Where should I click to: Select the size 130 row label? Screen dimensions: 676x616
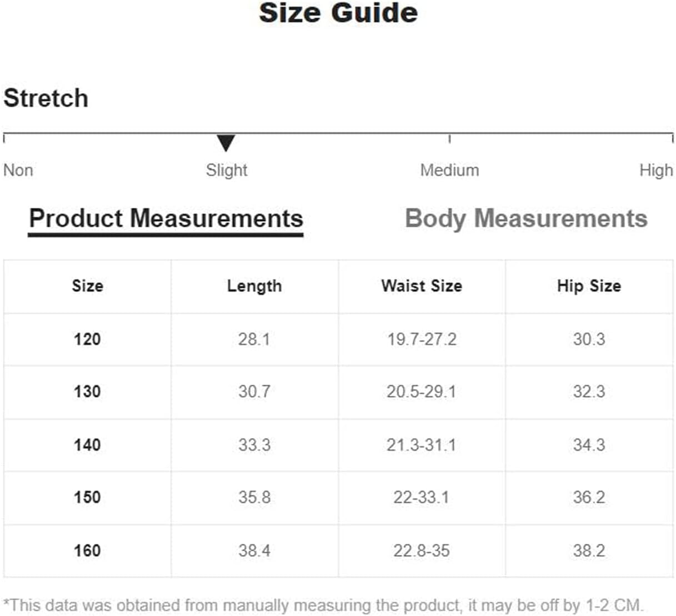pos(87,392)
